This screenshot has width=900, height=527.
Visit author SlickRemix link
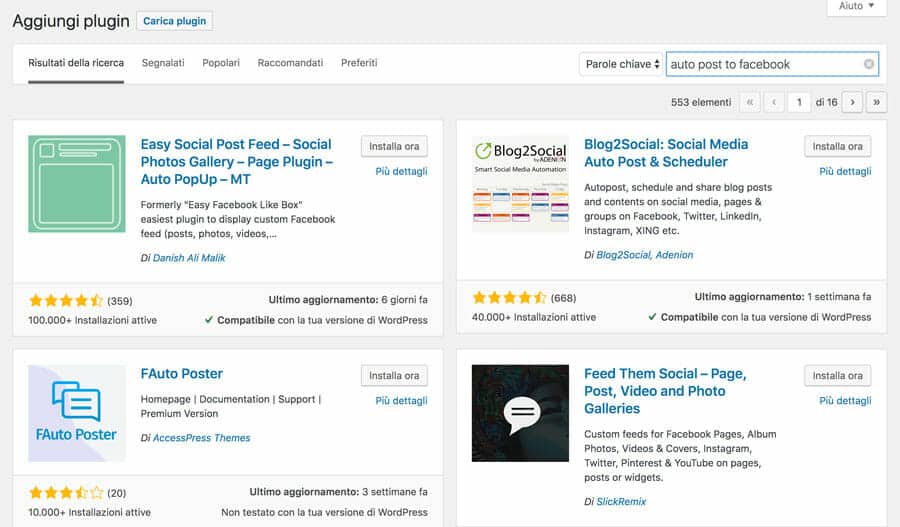(621, 502)
